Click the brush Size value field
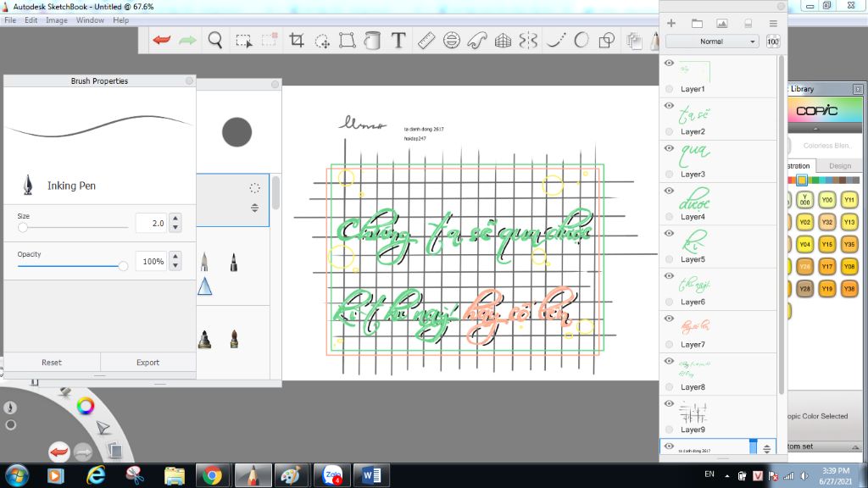868x488 pixels. pyautogui.click(x=151, y=223)
